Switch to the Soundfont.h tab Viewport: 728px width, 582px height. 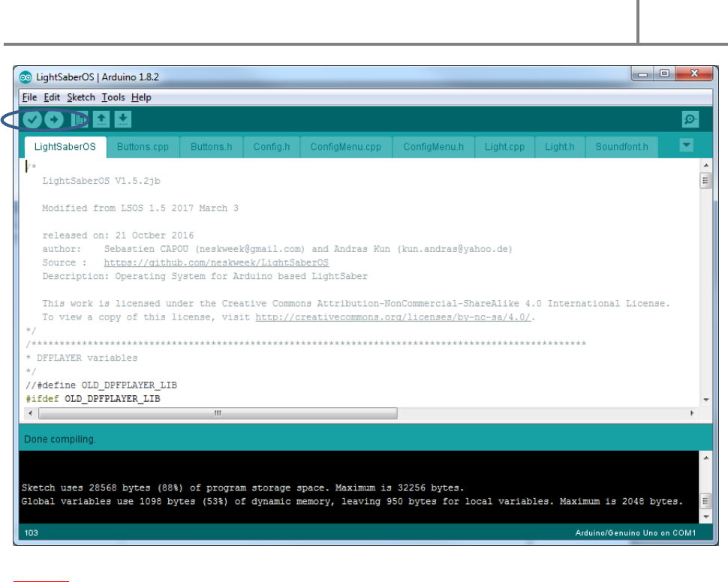[621, 147]
